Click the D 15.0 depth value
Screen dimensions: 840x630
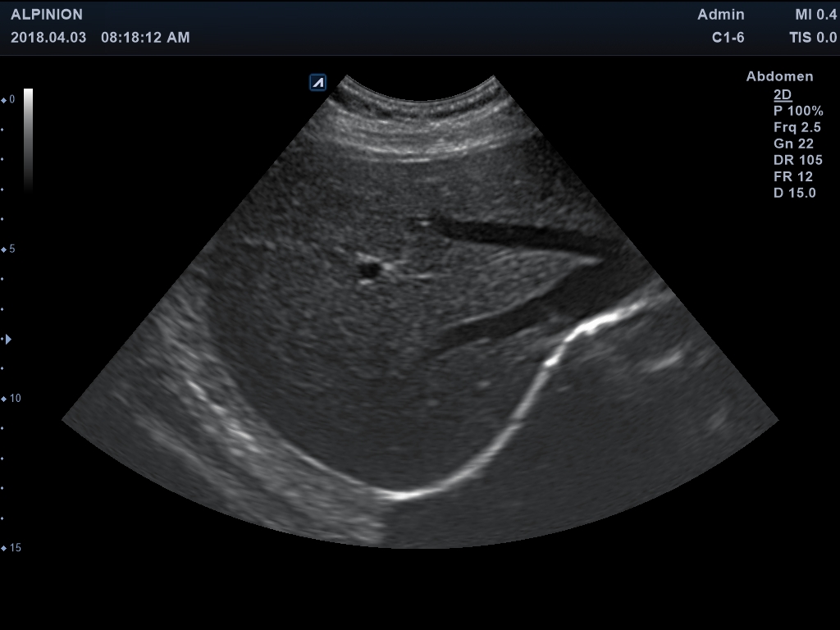pyautogui.click(x=794, y=193)
